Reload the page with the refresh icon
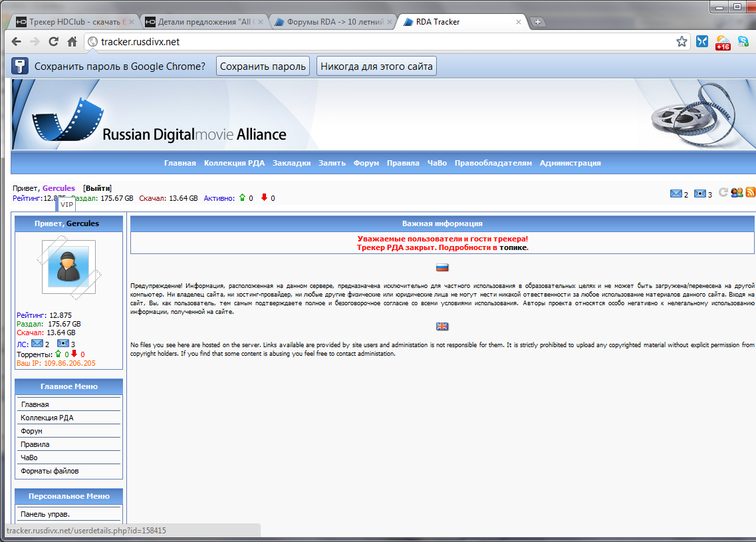 pyautogui.click(x=53, y=42)
